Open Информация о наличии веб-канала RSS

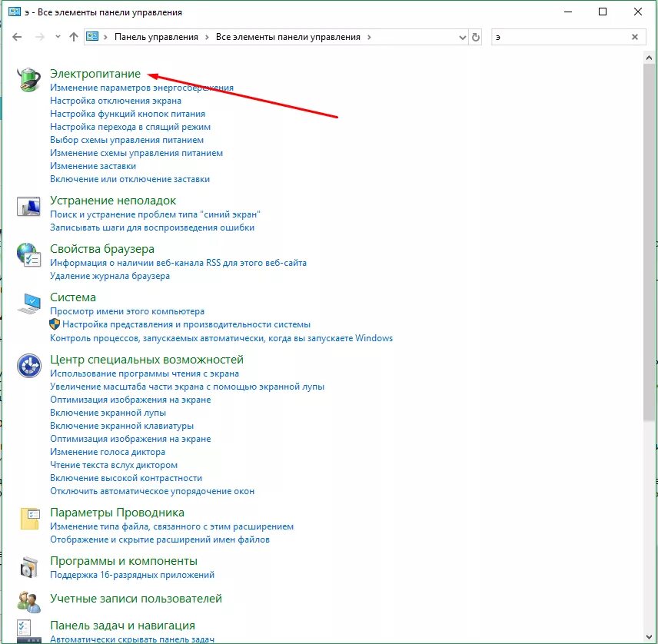tap(178, 263)
